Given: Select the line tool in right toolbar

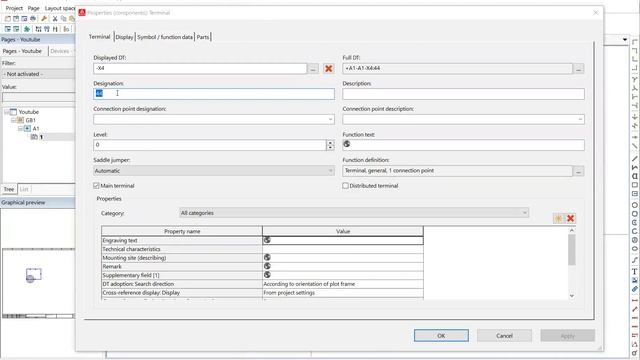Looking at the screenshot, I should pyautogui.click(x=635, y=159).
